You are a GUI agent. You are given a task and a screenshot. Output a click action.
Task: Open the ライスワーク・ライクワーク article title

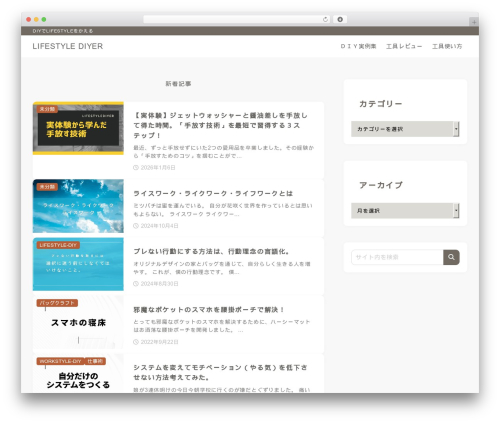[x=213, y=193]
